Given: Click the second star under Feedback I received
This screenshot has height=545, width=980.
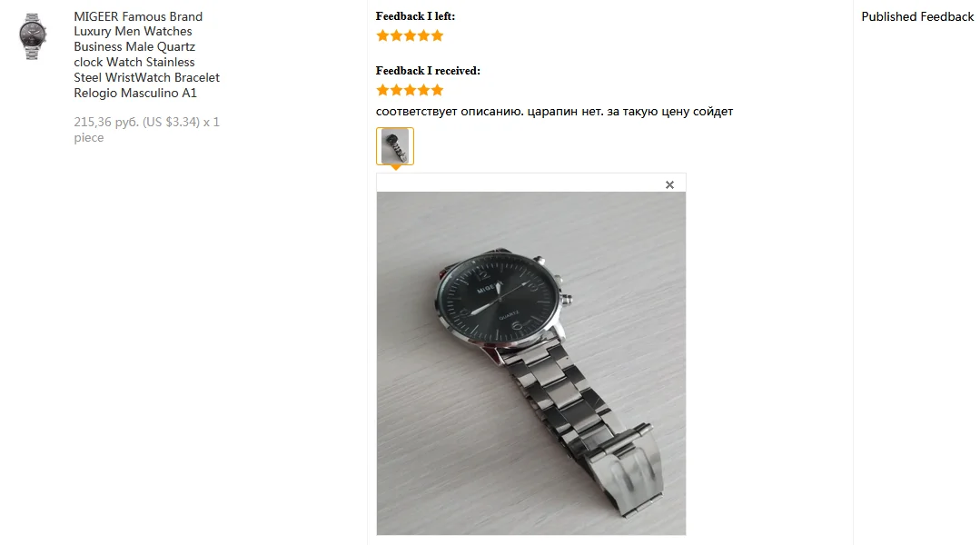Looking at the screenshot, I should 396,90.
